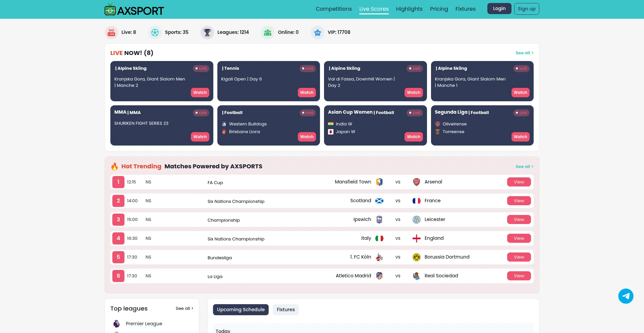View Ipswich vs Leicester match
This screenshot has height=333, width=644.
[x=519, y=220]
